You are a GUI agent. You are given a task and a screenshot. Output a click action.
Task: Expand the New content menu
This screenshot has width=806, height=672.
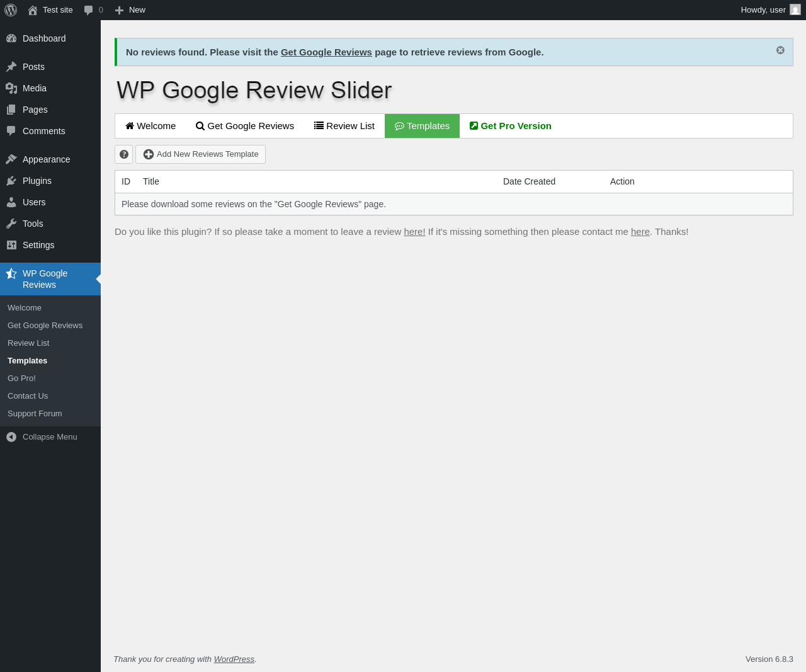tap(130, 10)
